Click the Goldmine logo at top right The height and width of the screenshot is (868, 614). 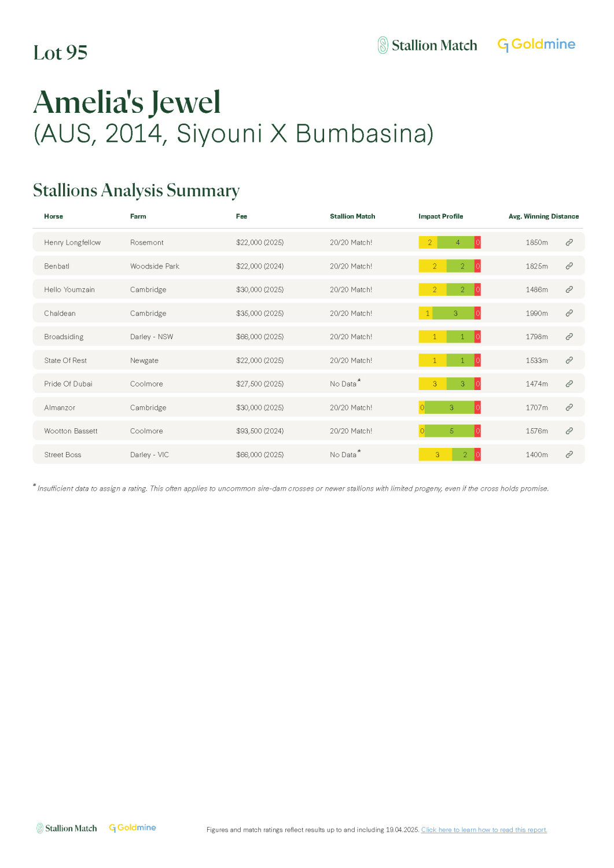[536, 45]
